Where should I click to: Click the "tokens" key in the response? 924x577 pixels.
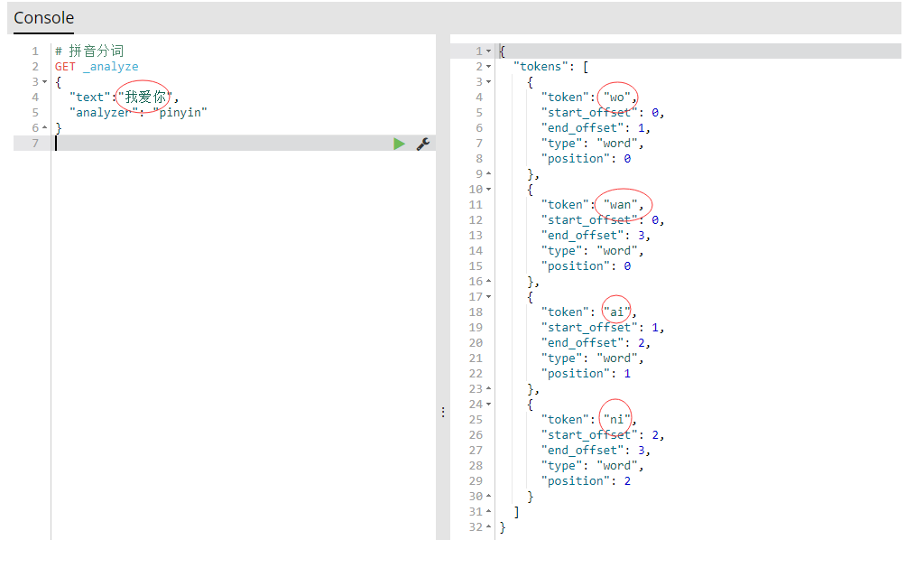tap(541, 67)
